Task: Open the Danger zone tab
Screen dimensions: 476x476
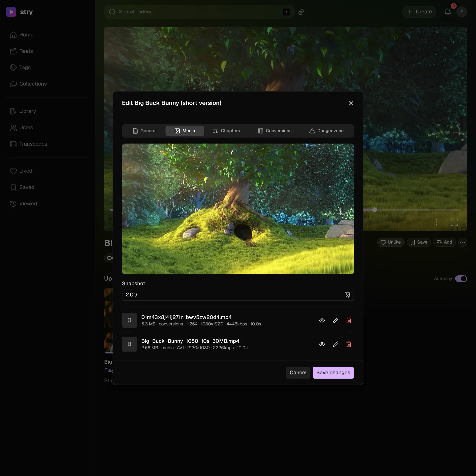Action: point(326,131)
